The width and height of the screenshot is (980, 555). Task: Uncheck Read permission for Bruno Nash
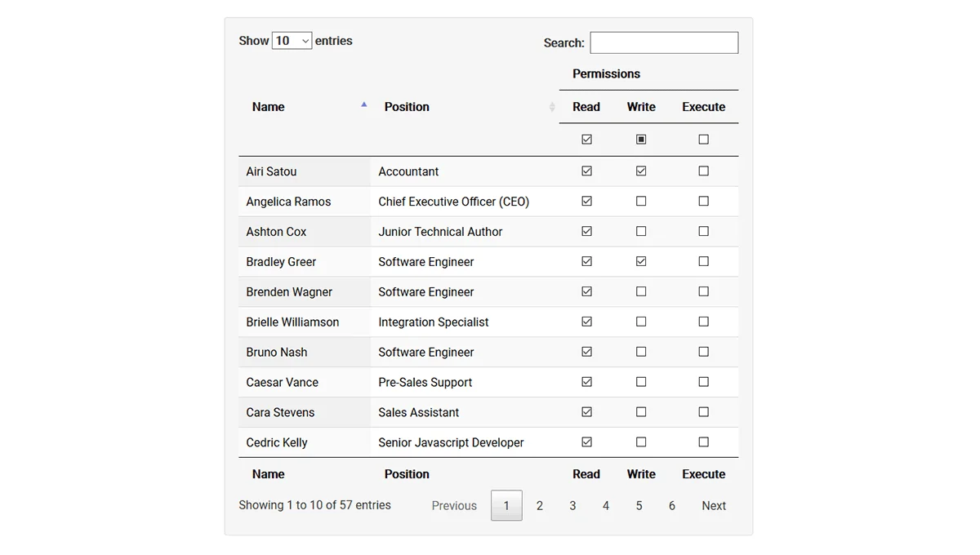pyautogui.click(x=586, y=352)
